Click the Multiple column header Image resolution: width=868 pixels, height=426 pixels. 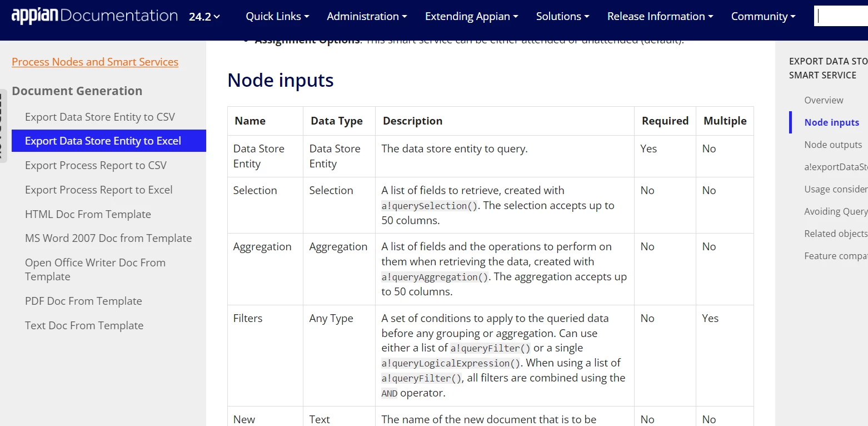(x=725, y=121)
